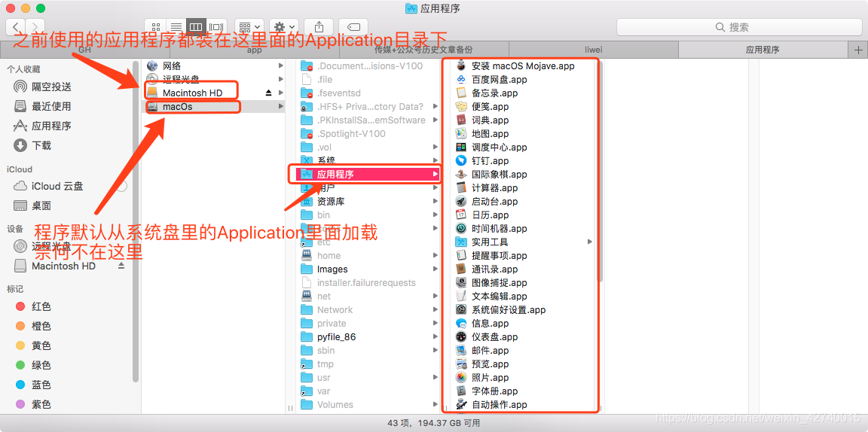The width and height of the screenshot is (868, 432).
Task: Switch to the rightmost 应用程序 tab
Action: [763, 50]
